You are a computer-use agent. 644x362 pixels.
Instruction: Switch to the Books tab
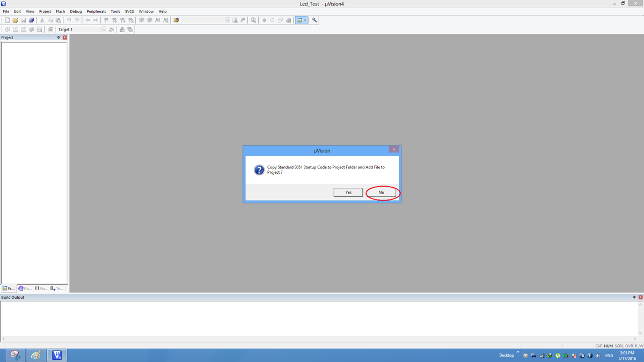pyautogui.click(x=25, y=289)
